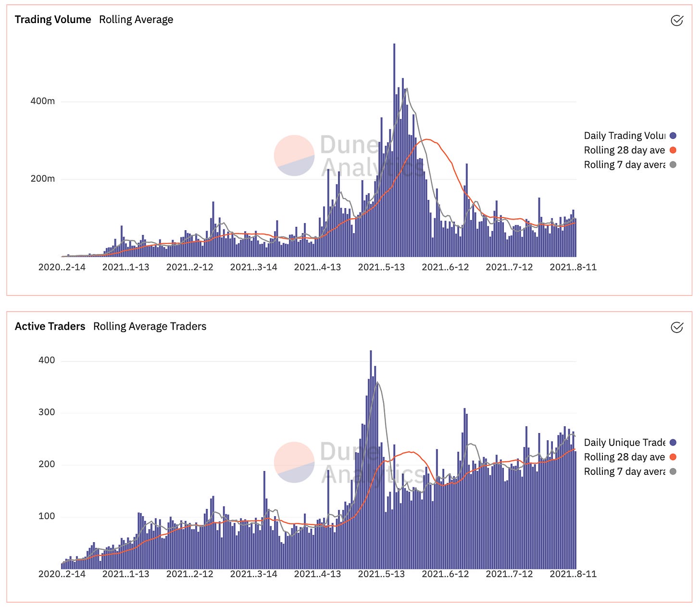Select the Rolling Average Traders subtitle
Viewport: 700px width, 607px height.
pyautogui.click(x=150, y=326)
